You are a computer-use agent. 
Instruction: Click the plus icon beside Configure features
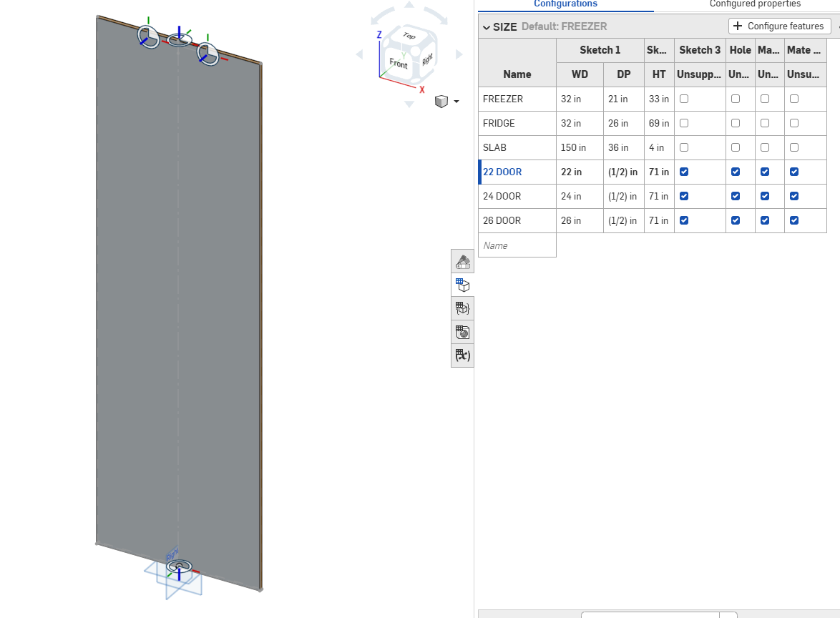pyautogui.click(x=738, y=26)
